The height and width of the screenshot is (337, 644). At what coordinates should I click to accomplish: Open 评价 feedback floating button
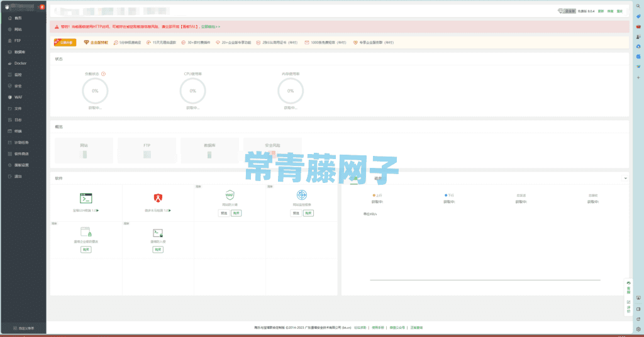628,307
